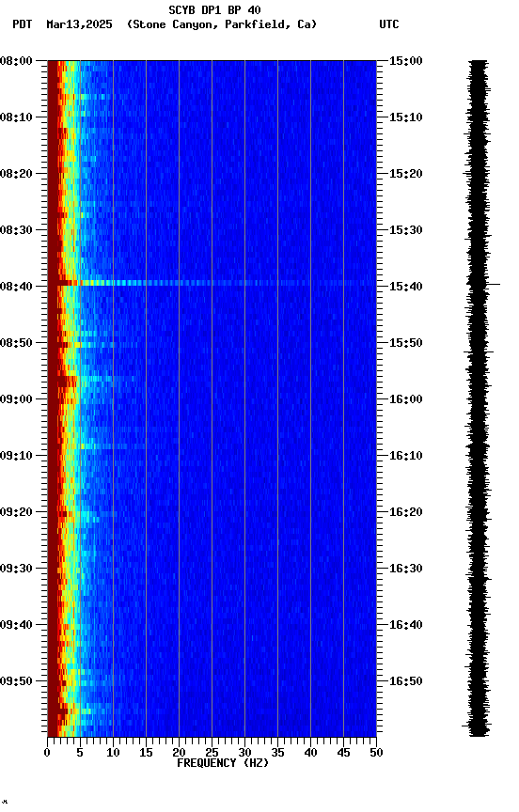Click the '20' frequency axis label
Screen dimensions: 519x812
(179, 754)
